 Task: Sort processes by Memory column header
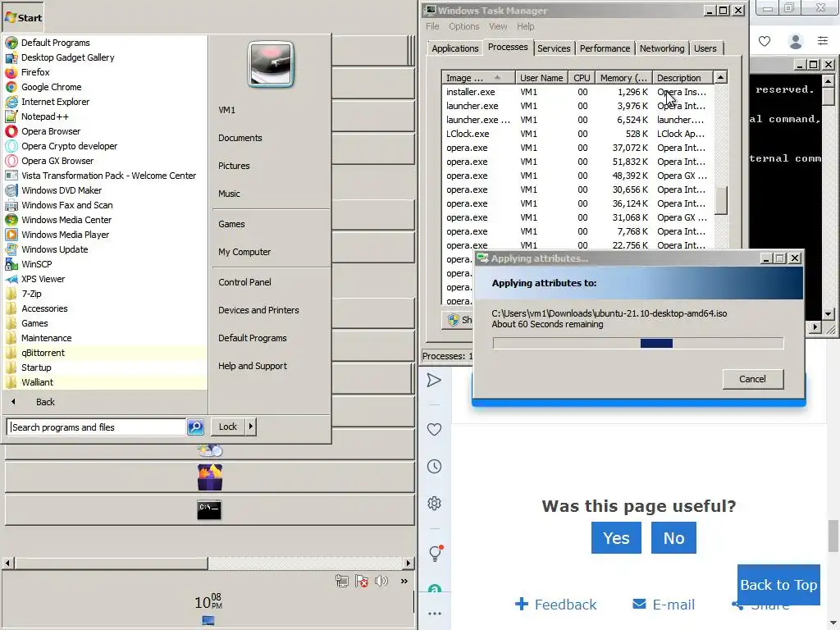pos(623,78)
